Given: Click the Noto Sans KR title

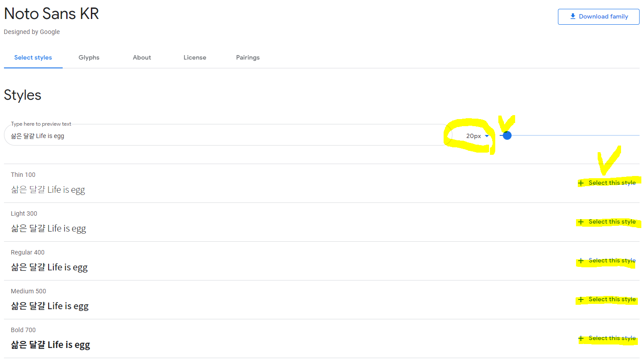Looking at the screenshot, I should click(51, 14).
